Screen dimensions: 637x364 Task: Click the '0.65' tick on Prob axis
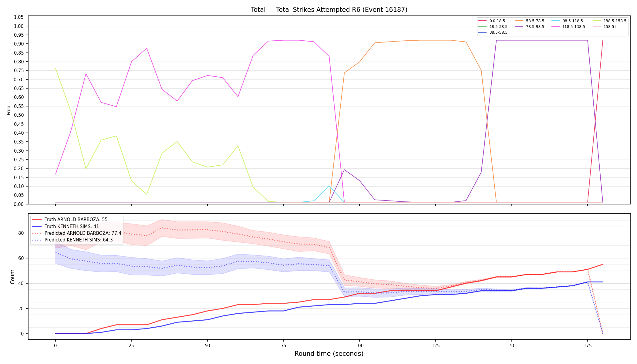19,89
